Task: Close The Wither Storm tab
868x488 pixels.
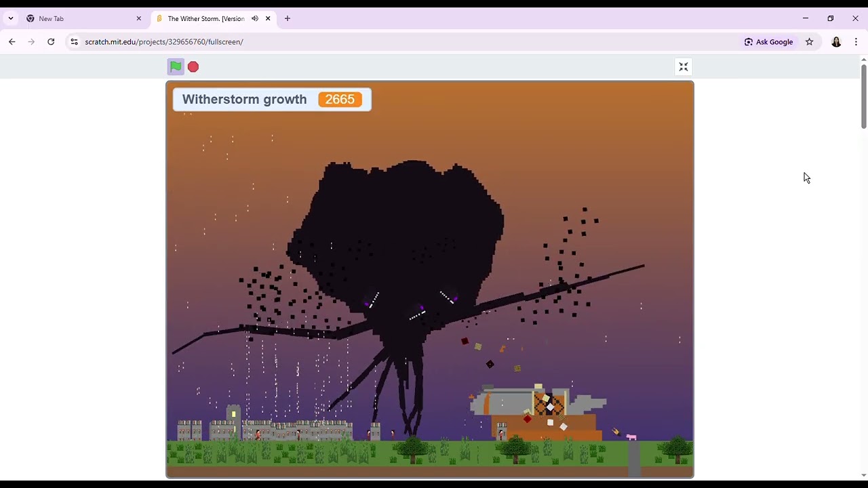Action: point(268,19)
